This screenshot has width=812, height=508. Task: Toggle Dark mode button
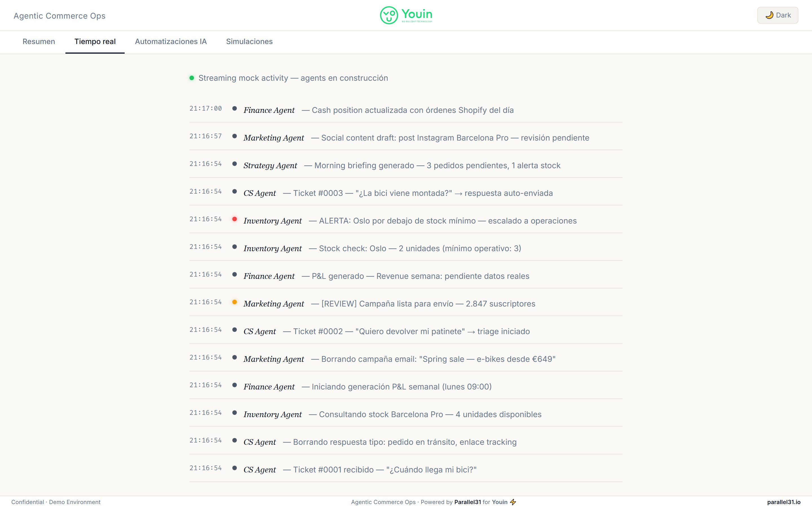click(x=777, y=15)
